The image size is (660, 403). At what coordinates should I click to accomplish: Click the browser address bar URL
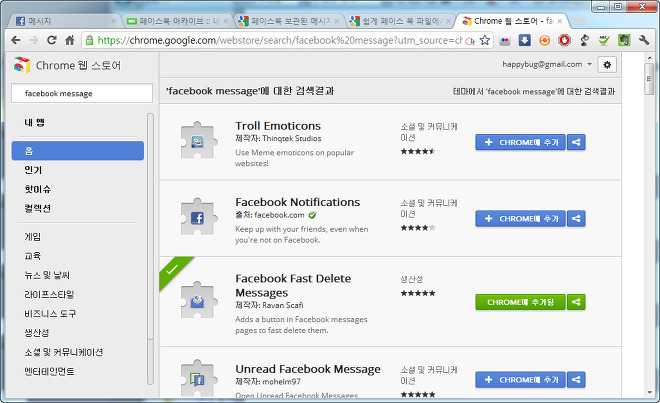click(x=278, y=40)
